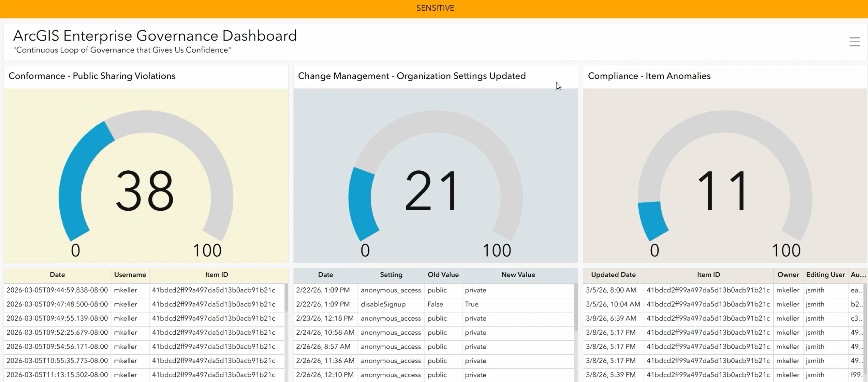Sort the Owner column header
This screenshot has width=868, height=382.
pos(788,274)
